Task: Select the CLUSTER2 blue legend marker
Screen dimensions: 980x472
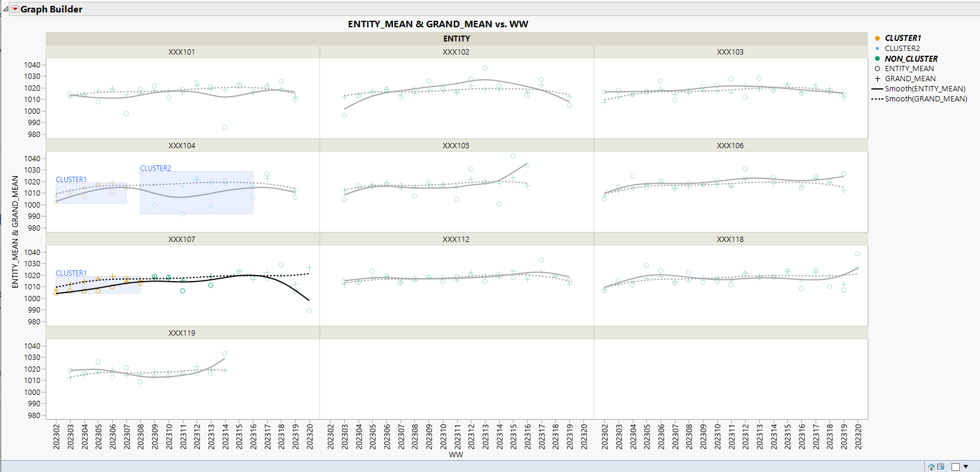Action: pyautogui.click(x=877, y=49)
